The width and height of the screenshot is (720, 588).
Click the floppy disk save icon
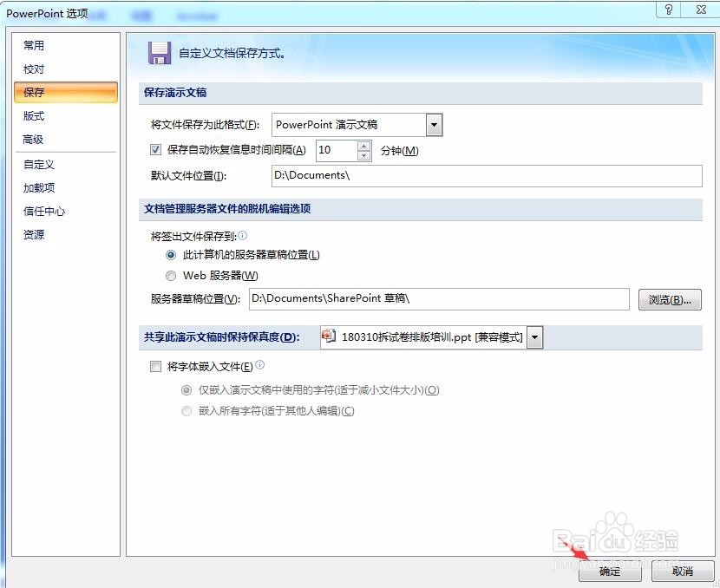tap(160, 53)
